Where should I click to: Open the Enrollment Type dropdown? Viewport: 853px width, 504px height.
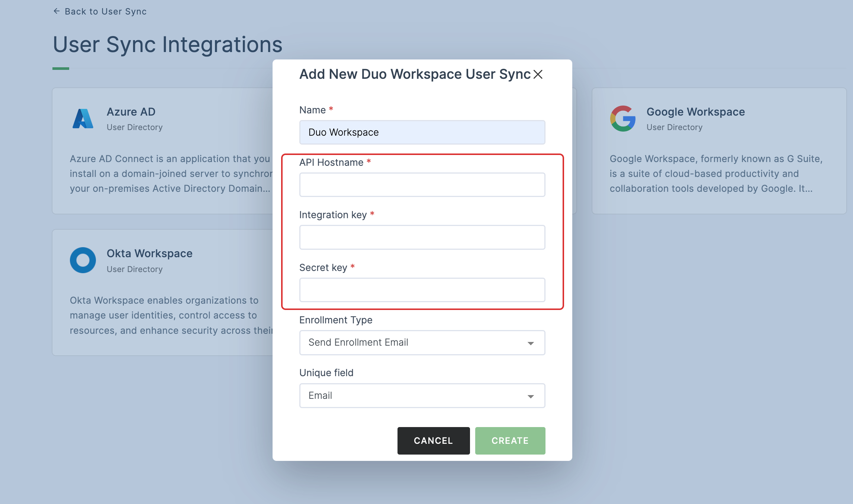[422, 343]
